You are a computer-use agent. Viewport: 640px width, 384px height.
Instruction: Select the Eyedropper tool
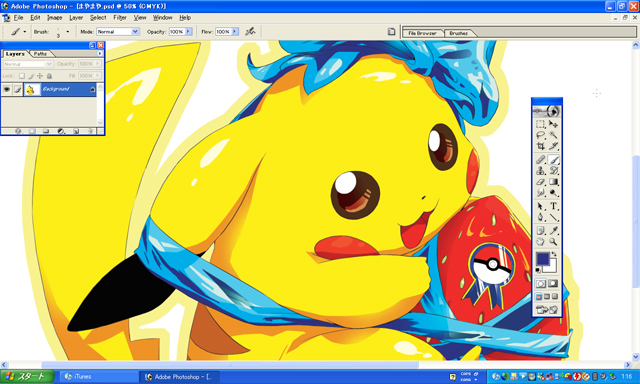(x=553, y=231)
